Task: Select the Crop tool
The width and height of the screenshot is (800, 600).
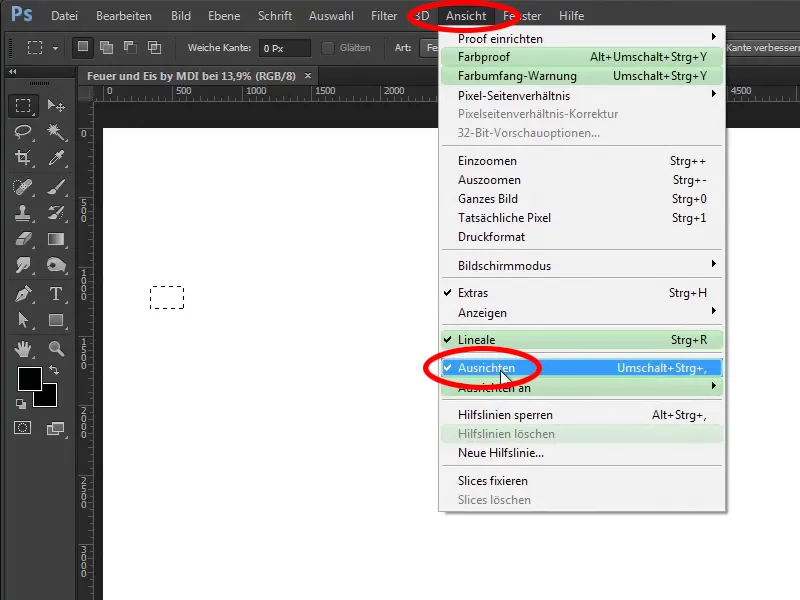Action: coord(23,158)
